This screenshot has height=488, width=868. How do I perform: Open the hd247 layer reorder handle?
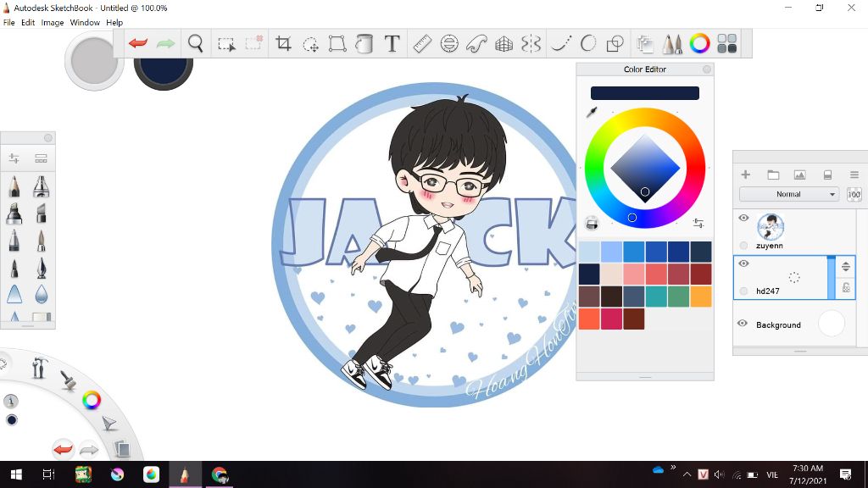[x=846, y=267]
